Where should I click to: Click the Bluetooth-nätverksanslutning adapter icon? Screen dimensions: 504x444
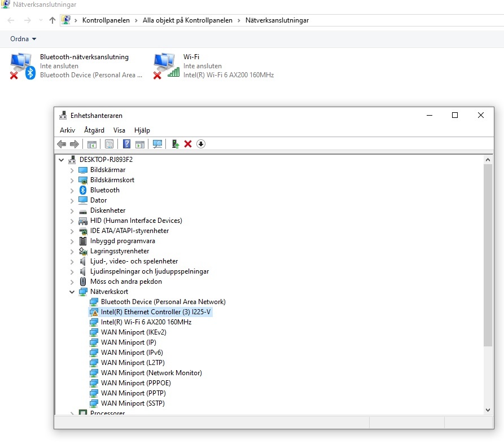tap(23, 66)
